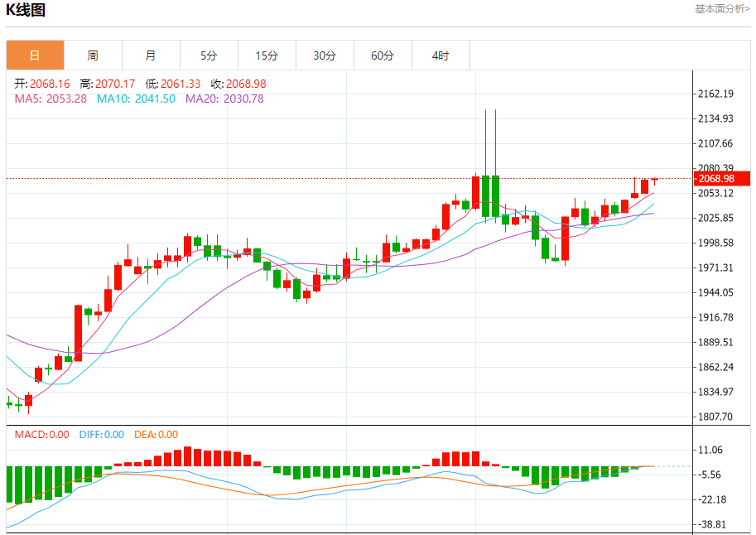Click the DEA:0.00 indicator label
The height and width of the screenshot is (535, 756).
pos(156,435)
